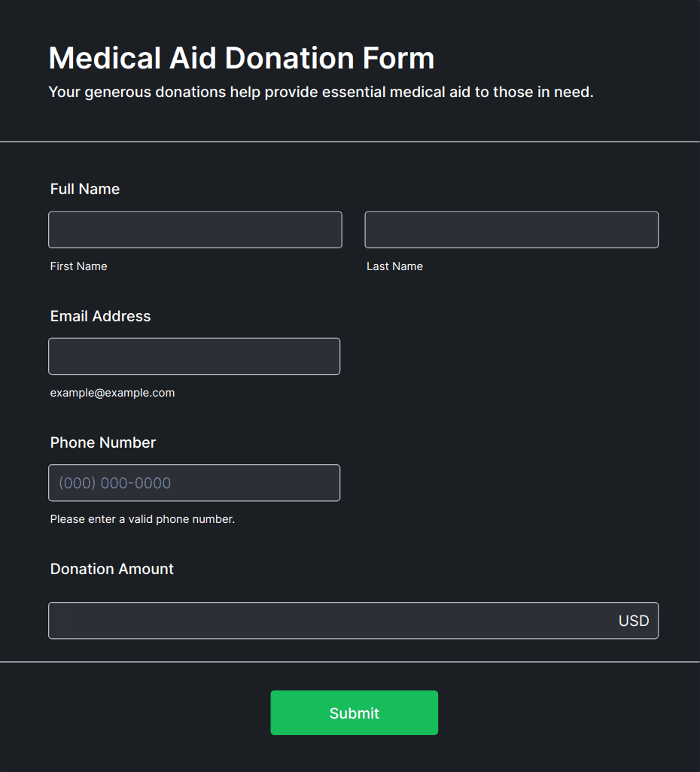This screenshot has width=700, height=772.
Task: Click the First Name sublabel text
Action: click(79, 266)
